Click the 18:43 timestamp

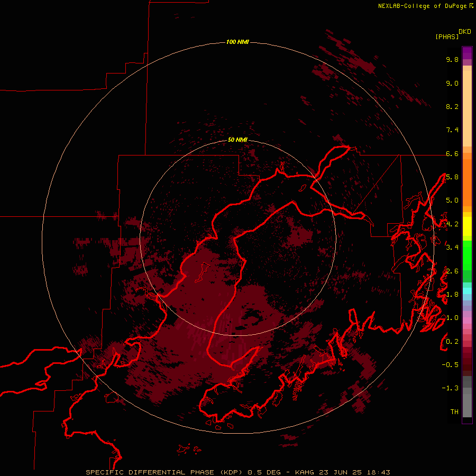point(378,472)
